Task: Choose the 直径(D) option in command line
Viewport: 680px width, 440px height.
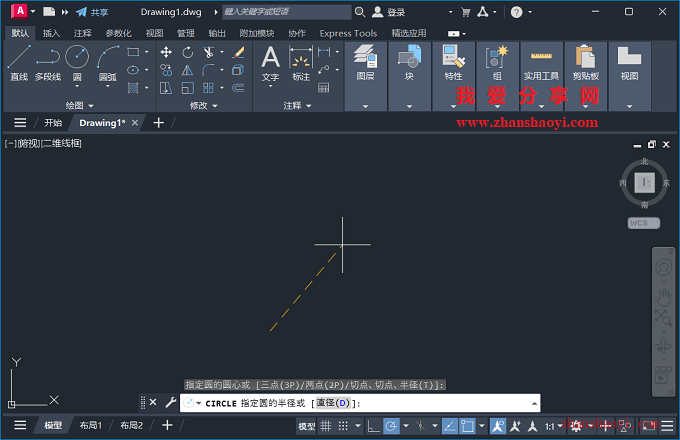Action: tap(333, 403)
